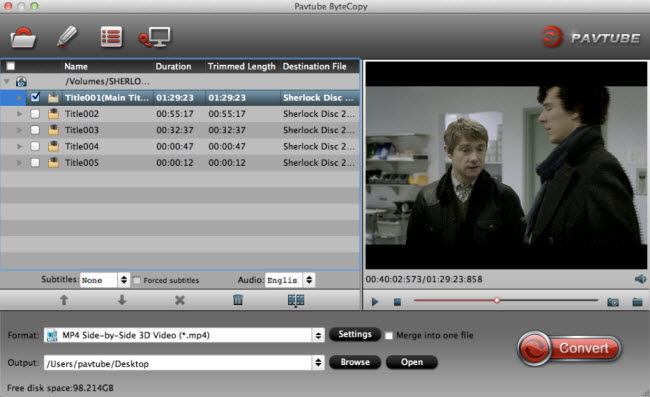Move selected title up with arrow

click(64, 300)
